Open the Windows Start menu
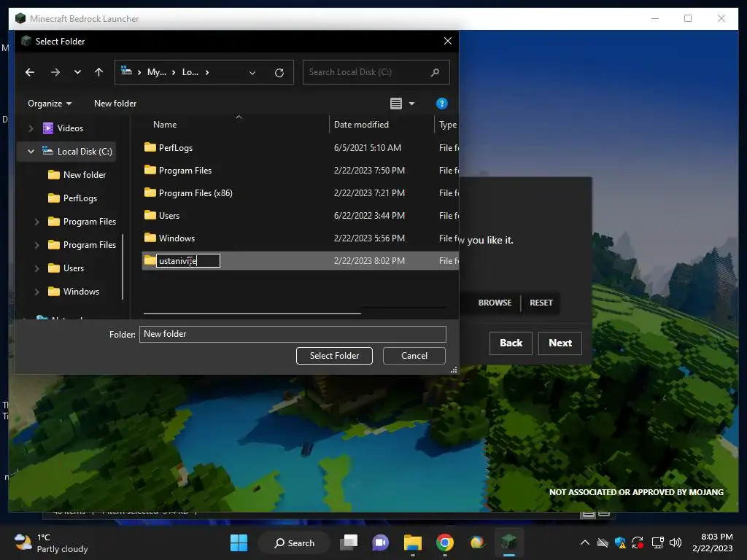Viewport: 747px width, 560px height. [239, 542]
